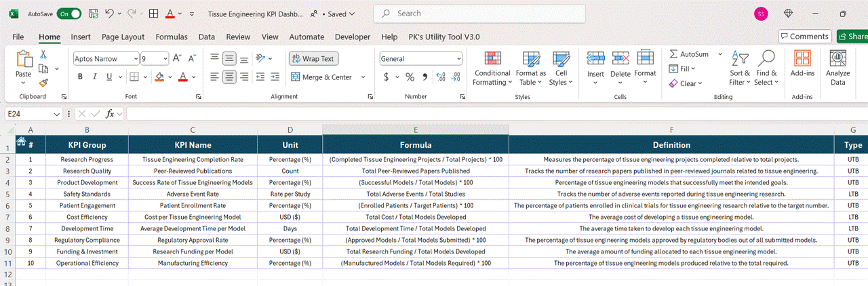Open Find & Select magnifier menu
Image resolution: width=868 pixels, height=286 pixels.
coord(766,68)
